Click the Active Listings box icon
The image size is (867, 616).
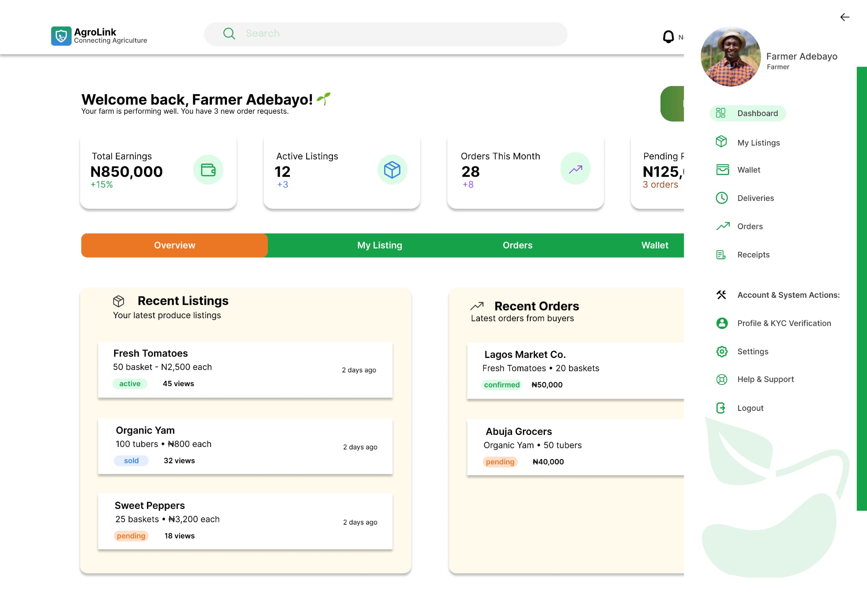pyautogui.click(x=392, y=170)
